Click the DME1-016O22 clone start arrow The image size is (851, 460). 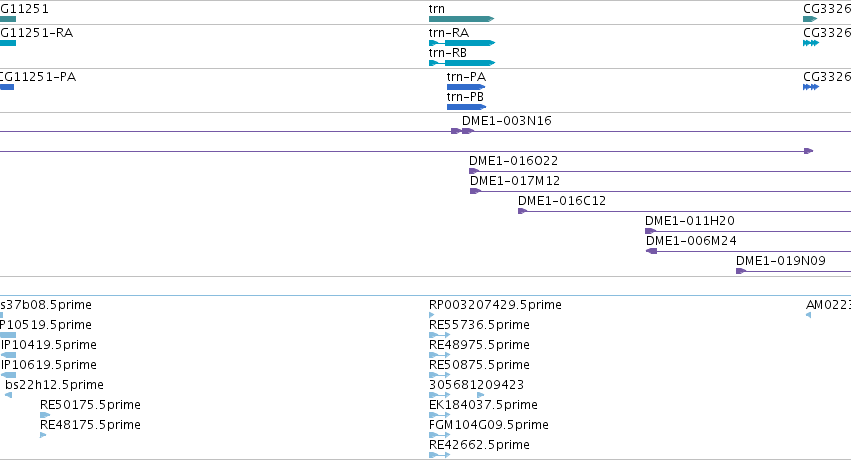tap(474, 171)
